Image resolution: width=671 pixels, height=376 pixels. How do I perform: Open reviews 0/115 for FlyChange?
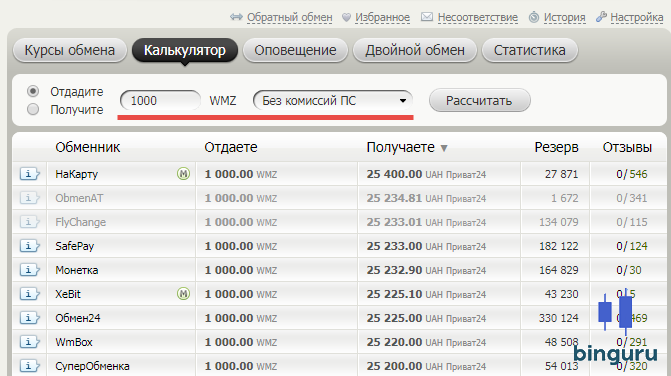click(632, 222)
